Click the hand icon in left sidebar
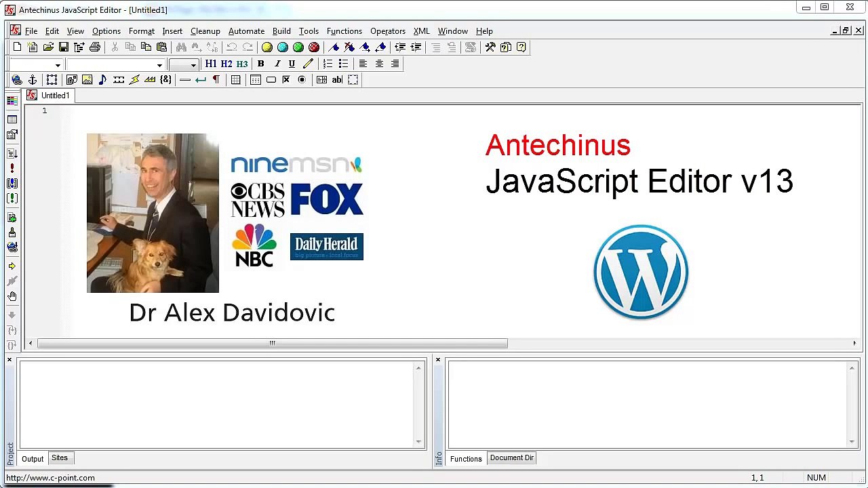The height and width of the screenshot is (488, 868). pos(12,296)
